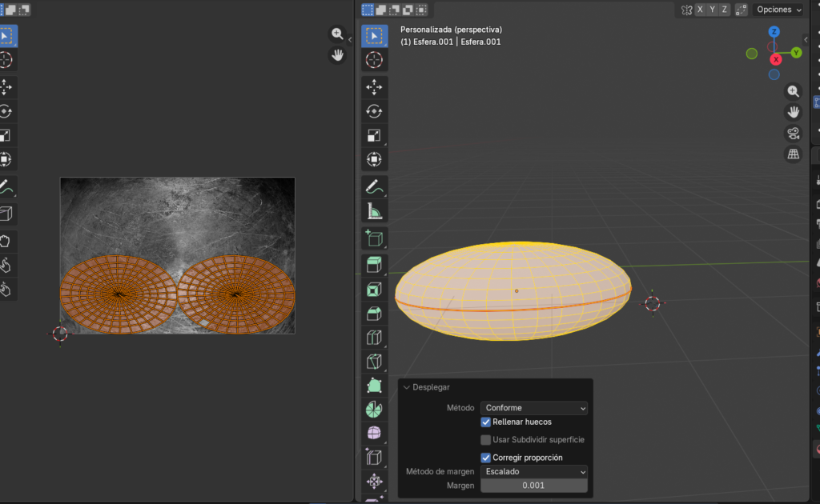Open the Método de margen dropdown
This screenshot has width=820, height=504.
click(x=534, y=472)
